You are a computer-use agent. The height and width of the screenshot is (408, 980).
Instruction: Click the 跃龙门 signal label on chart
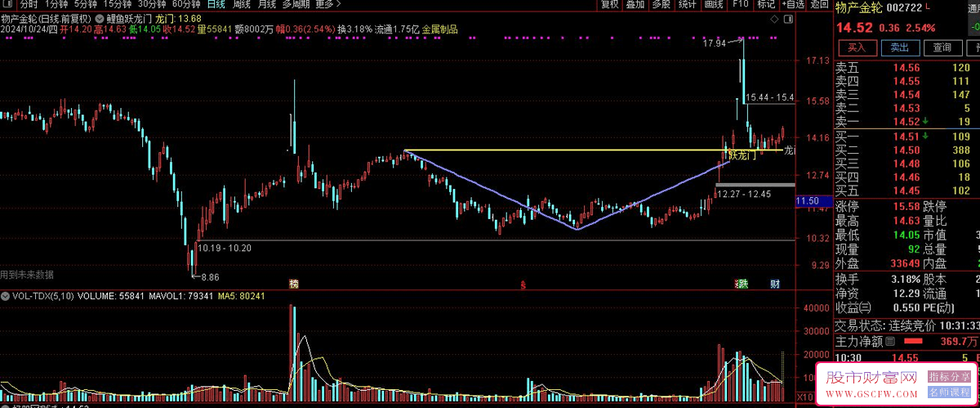[x=742, y=155]
